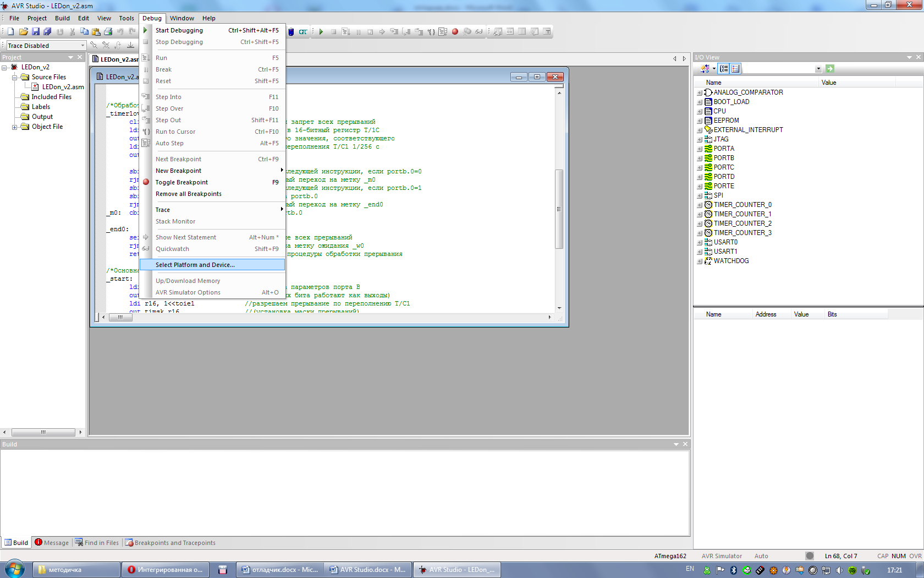Click the green go arrow in I/O View
924x578 pixels.
830,69
